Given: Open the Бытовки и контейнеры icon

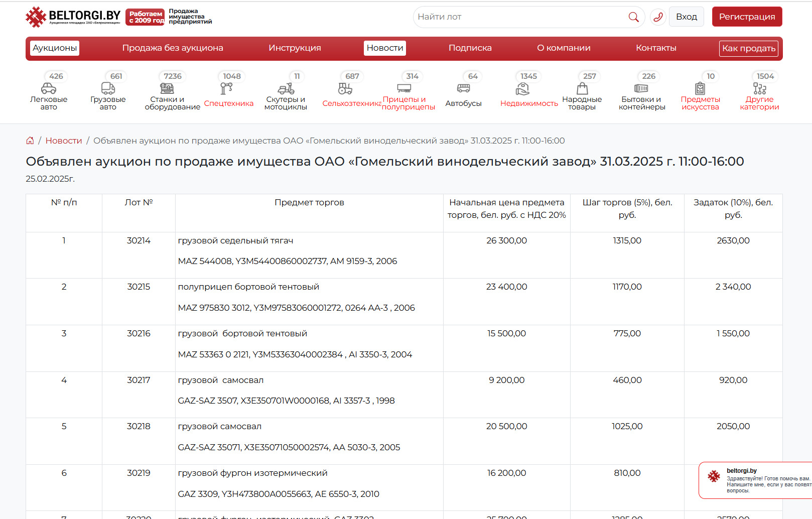Looking at the screenshot, I should (x=641, y=88).
